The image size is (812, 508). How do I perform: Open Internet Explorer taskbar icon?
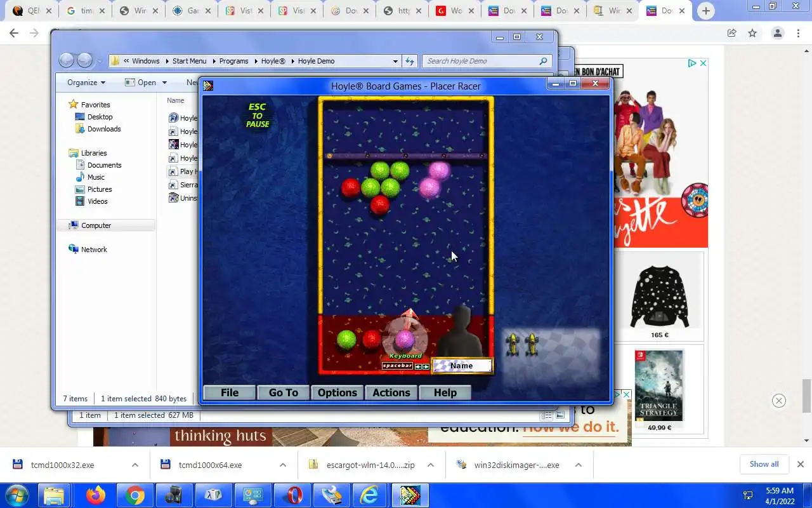370,495
